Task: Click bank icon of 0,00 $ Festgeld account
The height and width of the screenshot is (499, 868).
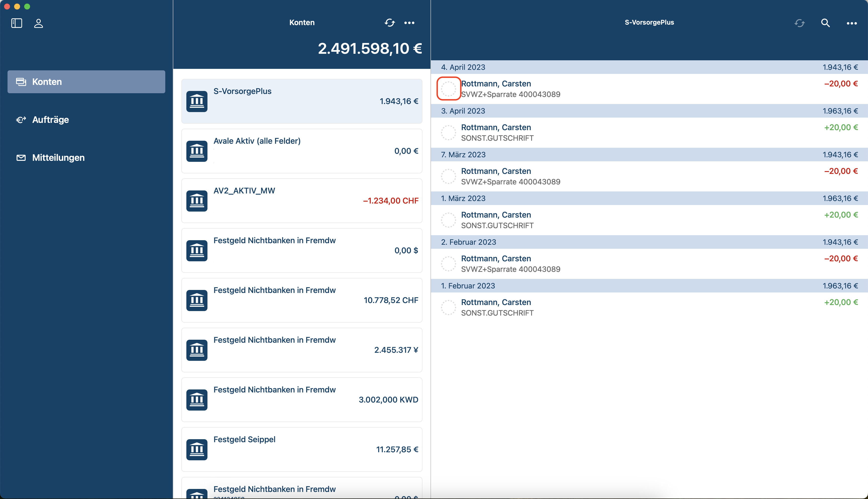Action: tap(197, 251)
